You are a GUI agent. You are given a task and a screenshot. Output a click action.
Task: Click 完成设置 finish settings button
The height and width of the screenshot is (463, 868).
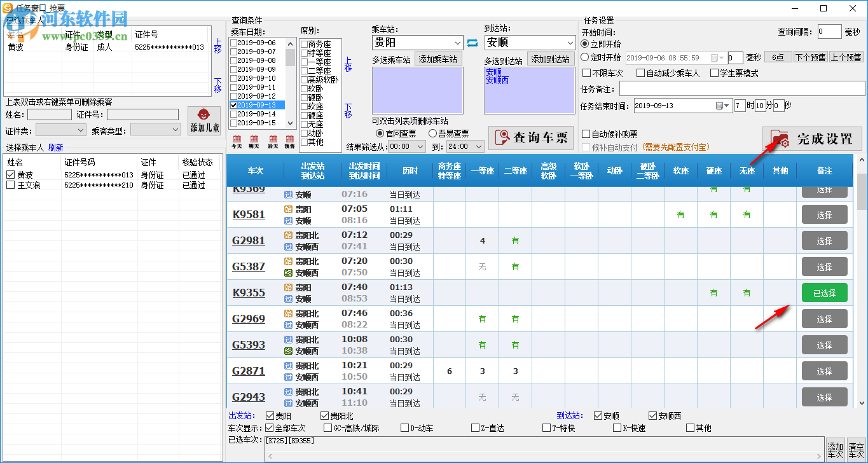pos(812,139)
